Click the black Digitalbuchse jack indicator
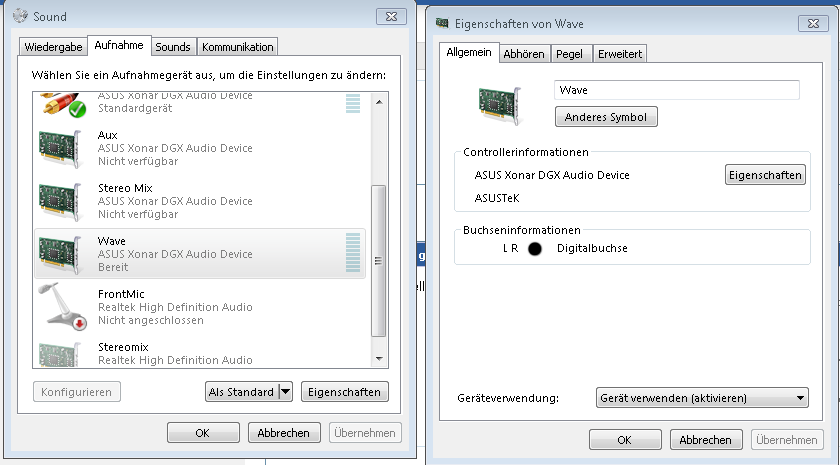Screen dimensions: 840x465 [x=535, y=249]
